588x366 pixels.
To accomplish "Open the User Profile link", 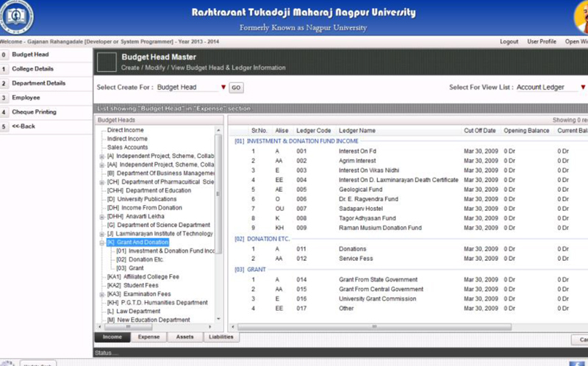I will click(542, 42).
